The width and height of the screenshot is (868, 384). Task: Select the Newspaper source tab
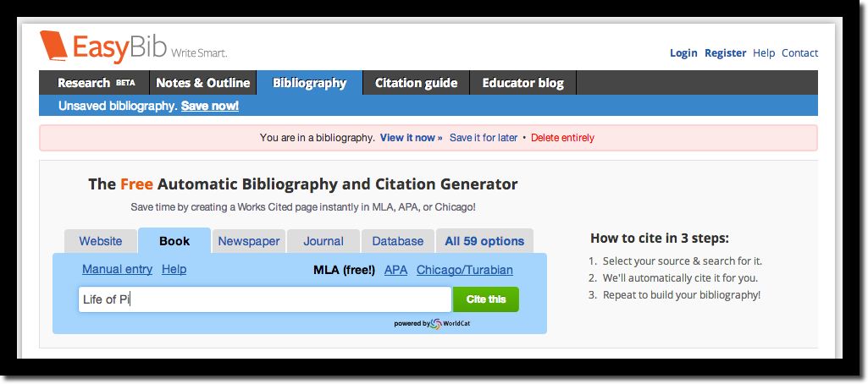coord(249,241)
